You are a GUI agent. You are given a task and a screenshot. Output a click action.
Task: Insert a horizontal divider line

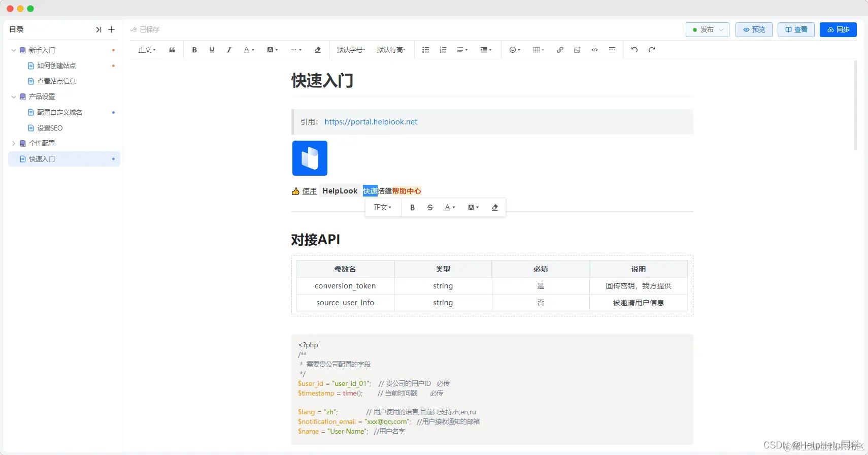pos(612,50)
